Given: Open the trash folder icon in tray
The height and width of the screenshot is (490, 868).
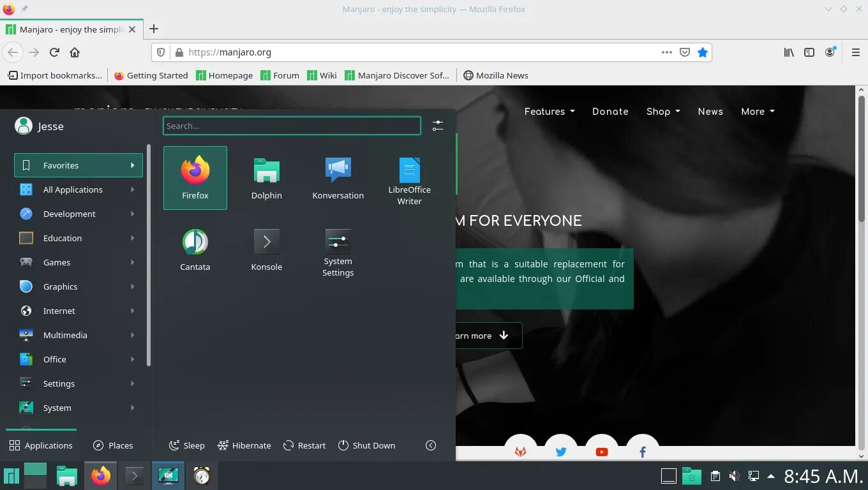Looking at the screenshot, I should [x=692, y=476].
